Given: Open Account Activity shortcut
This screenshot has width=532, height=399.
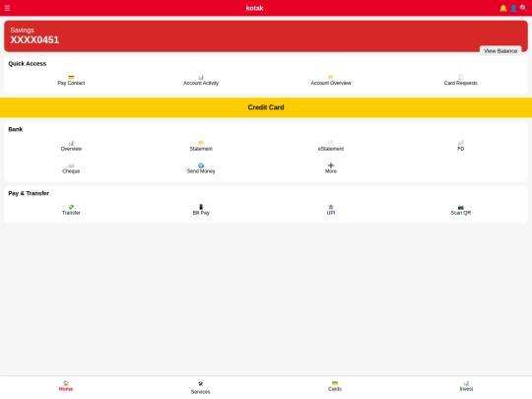Looking at the screenshot, I should tap(201, 80).
